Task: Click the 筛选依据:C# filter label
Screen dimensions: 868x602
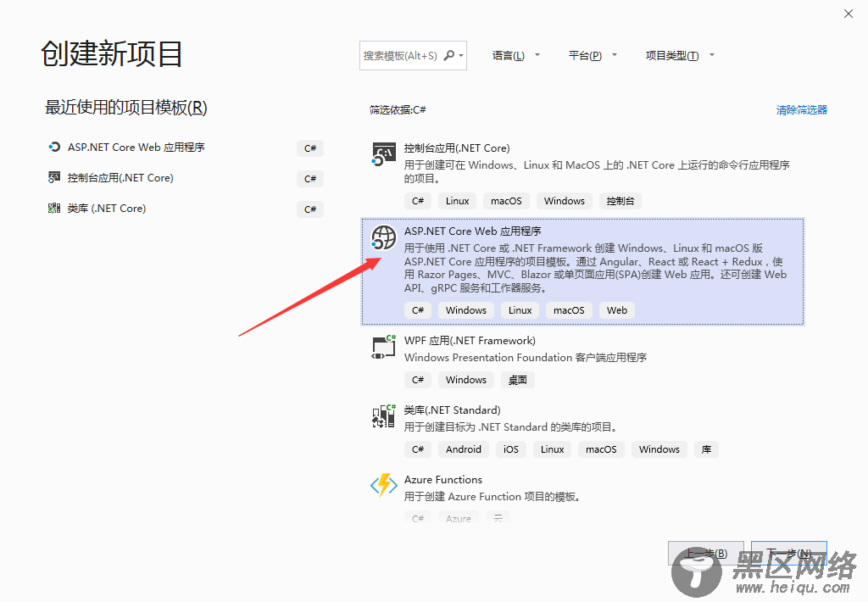Action: pos(398,109)
